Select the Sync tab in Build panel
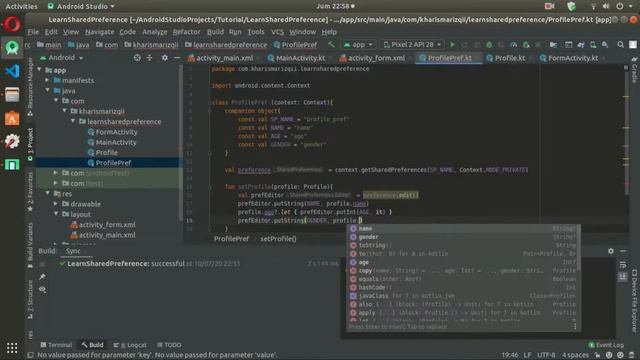Screen dimensions: 640x360 pos(73,251)
